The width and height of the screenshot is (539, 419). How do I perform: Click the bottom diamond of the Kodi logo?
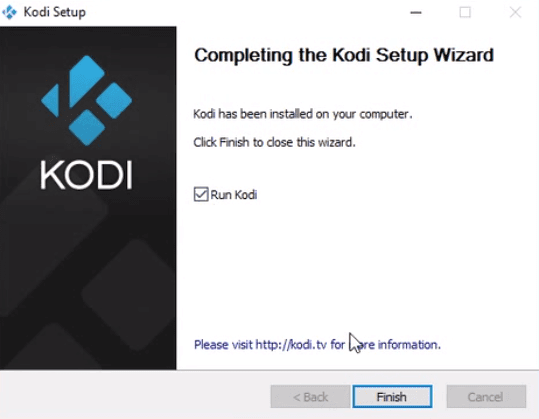(87, 128)
